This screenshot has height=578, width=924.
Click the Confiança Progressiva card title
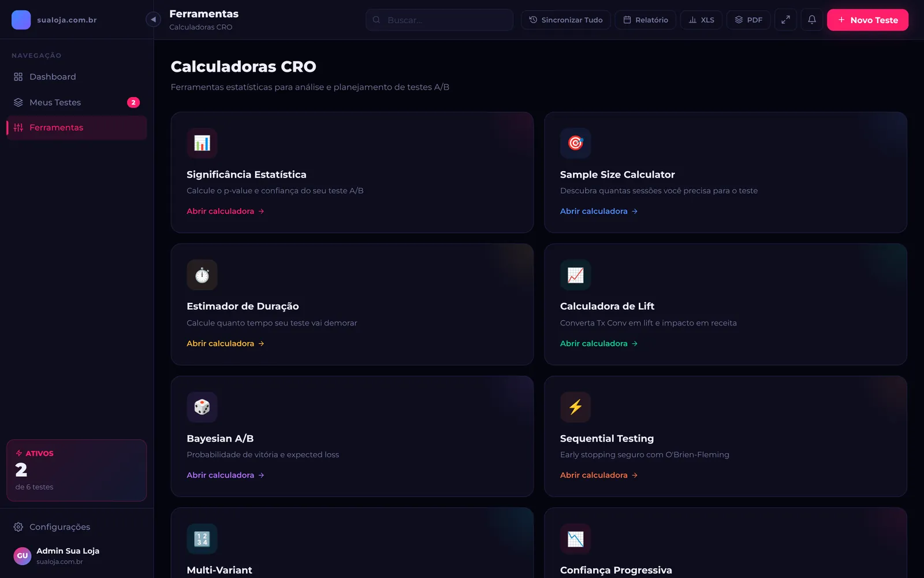[616, 570]
